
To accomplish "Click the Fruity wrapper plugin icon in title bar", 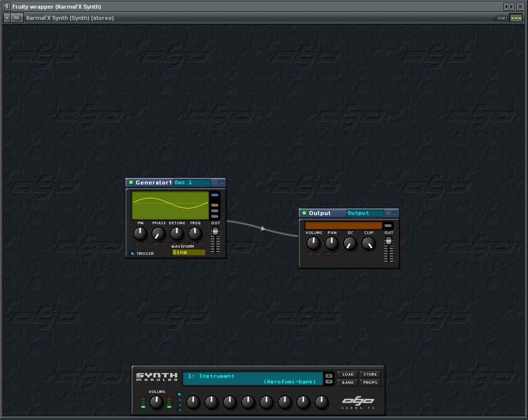I will point(7,7).
